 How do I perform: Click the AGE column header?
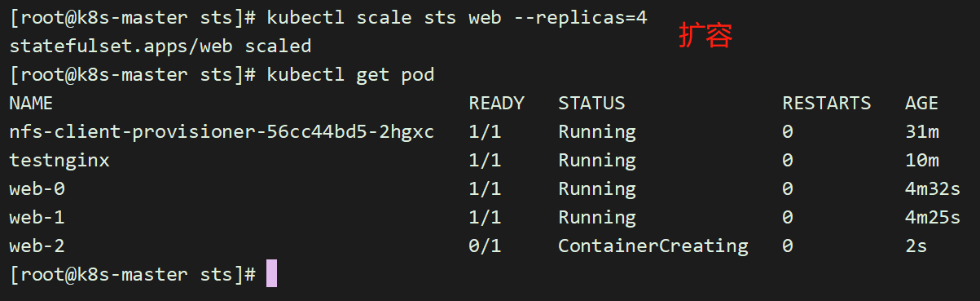pyautogui.click(x=921, y=103)
